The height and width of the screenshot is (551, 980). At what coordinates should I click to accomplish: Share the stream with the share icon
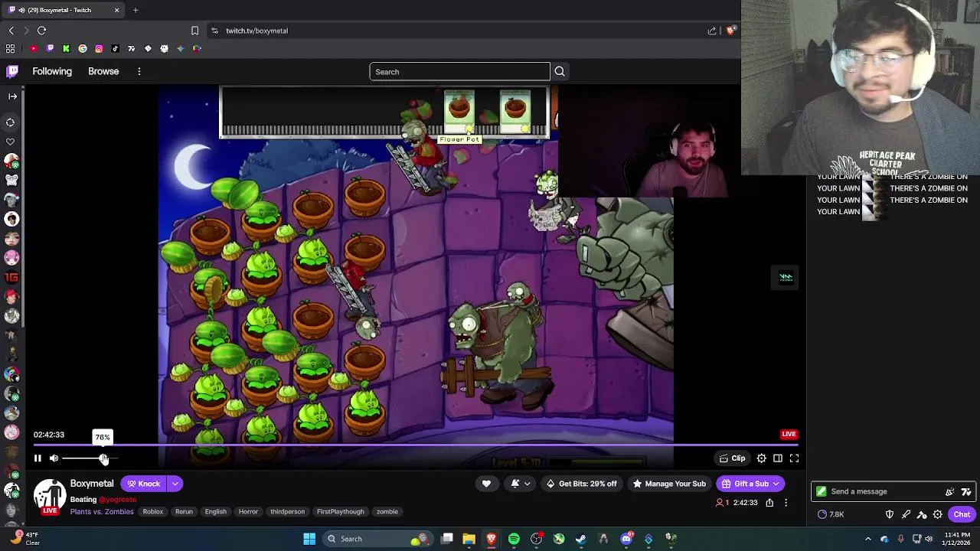769,503
